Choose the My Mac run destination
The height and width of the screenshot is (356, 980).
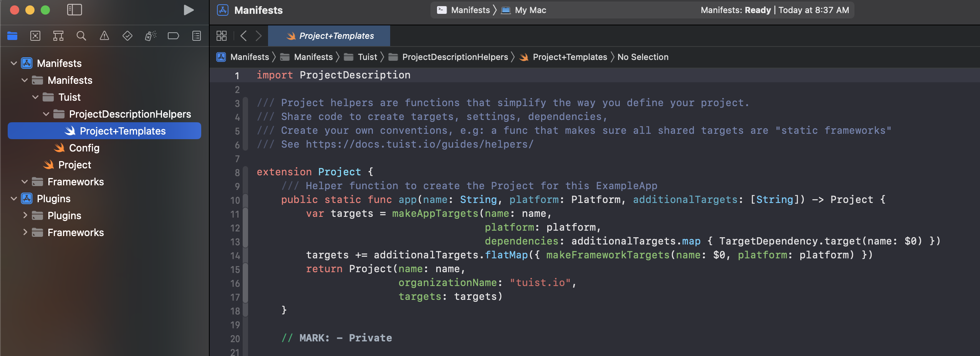(524, 10)
